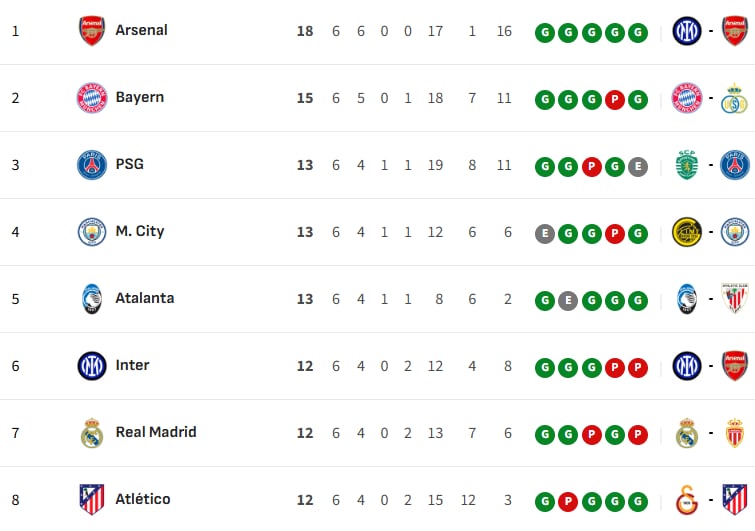Click the Atlético crest beside the team name
This screenshot has height=531, width=755.
click(x=92, y=499)
